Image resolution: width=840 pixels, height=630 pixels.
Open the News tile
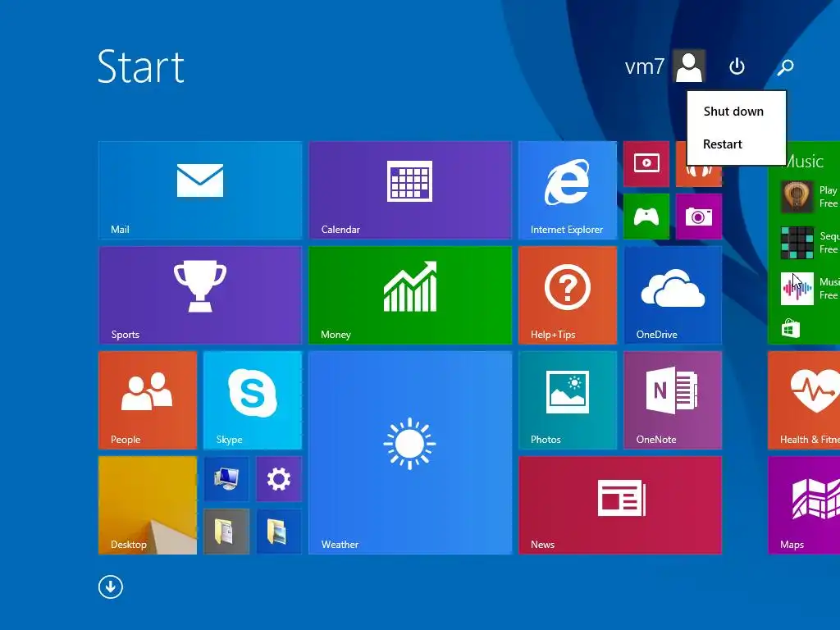[x=620, y=505]
